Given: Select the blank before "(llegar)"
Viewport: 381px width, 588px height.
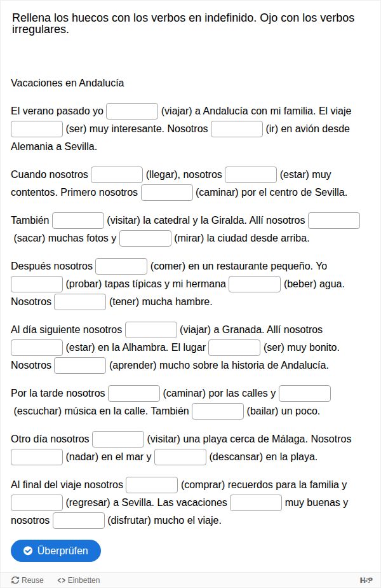Looking at the screenshot, I should click(117, 175).
